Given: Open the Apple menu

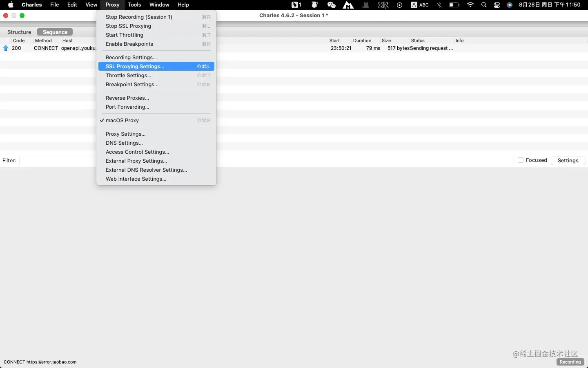Looking at the screenshot, I should point(11,5).
